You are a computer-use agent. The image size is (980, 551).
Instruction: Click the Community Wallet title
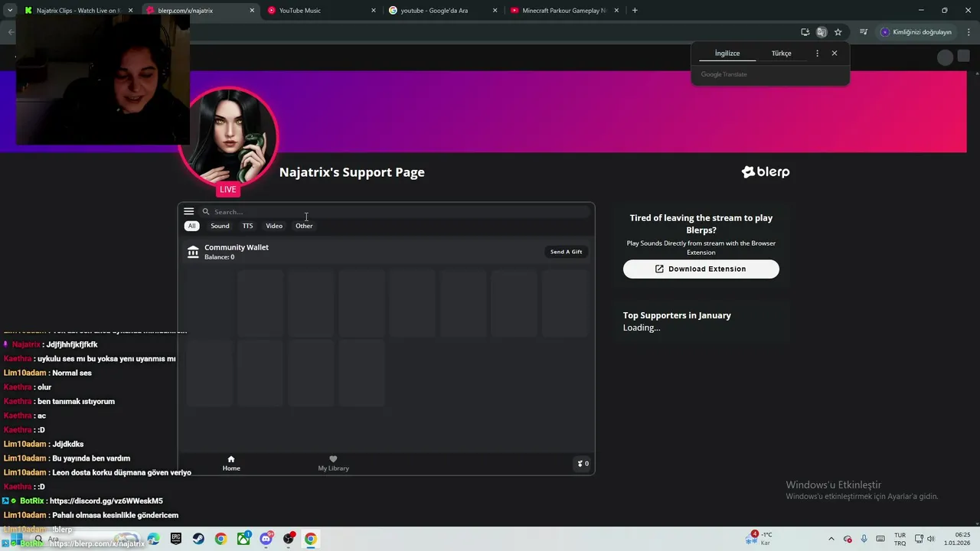tap(237, 247)
